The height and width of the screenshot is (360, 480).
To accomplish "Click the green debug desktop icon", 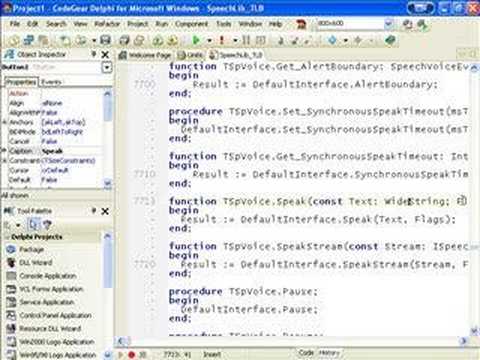I will coord(422,24).
